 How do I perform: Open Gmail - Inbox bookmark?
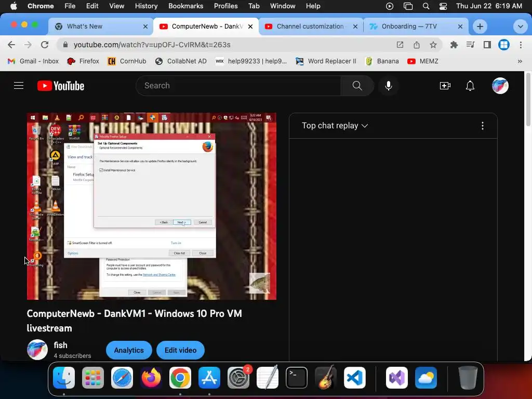33,61
